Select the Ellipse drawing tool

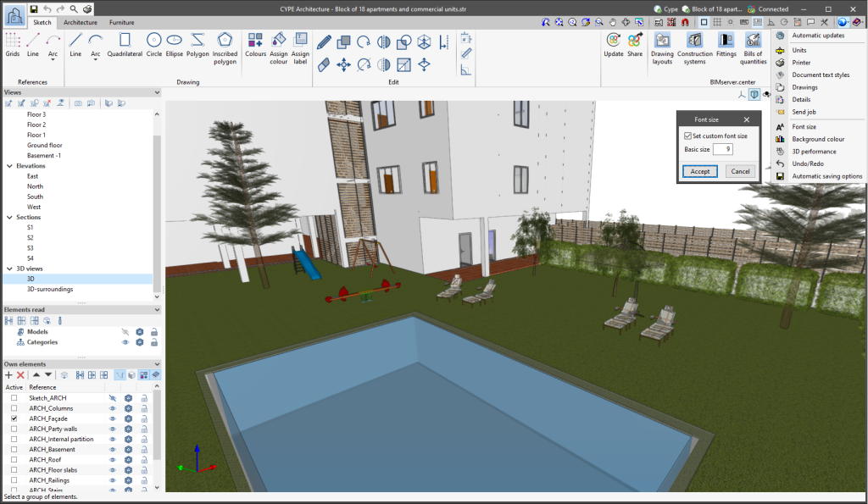coord(174,43)
